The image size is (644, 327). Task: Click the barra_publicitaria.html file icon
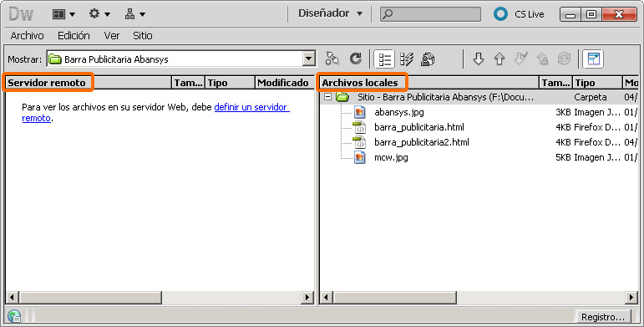[359, 127]
